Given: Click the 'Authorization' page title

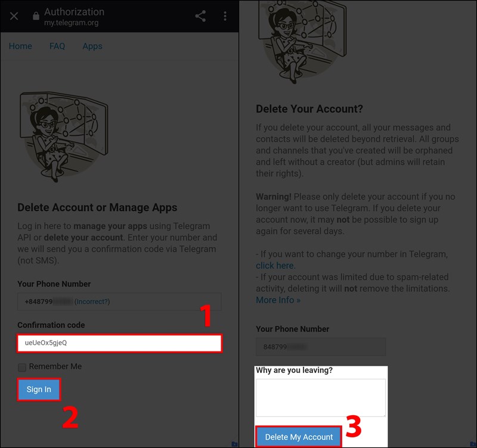Looking at the screenshot, I should click(74, 12).
